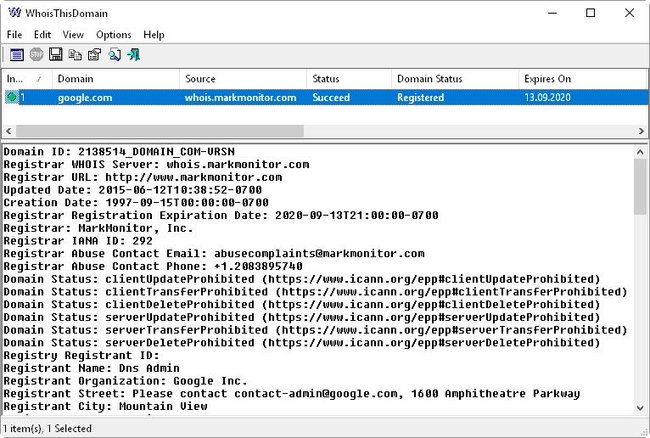
Task: Save selected items with floppy icon
Action: [56, 55]
